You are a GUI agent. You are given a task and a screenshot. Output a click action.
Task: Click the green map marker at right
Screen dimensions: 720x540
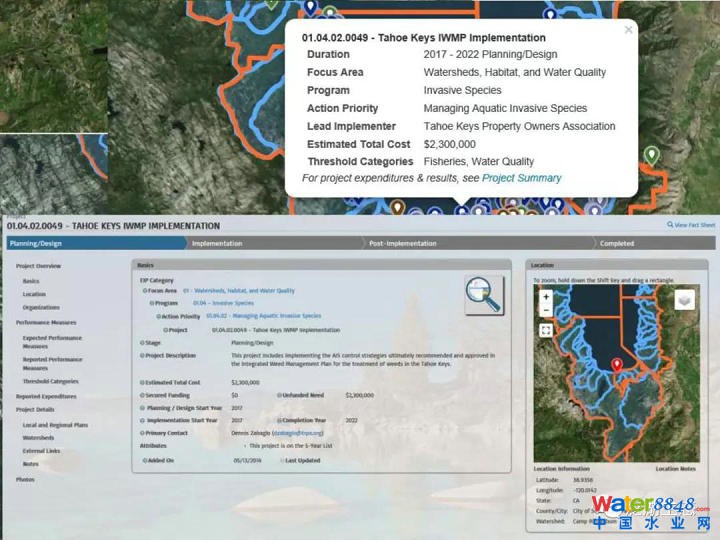[652, 155]
